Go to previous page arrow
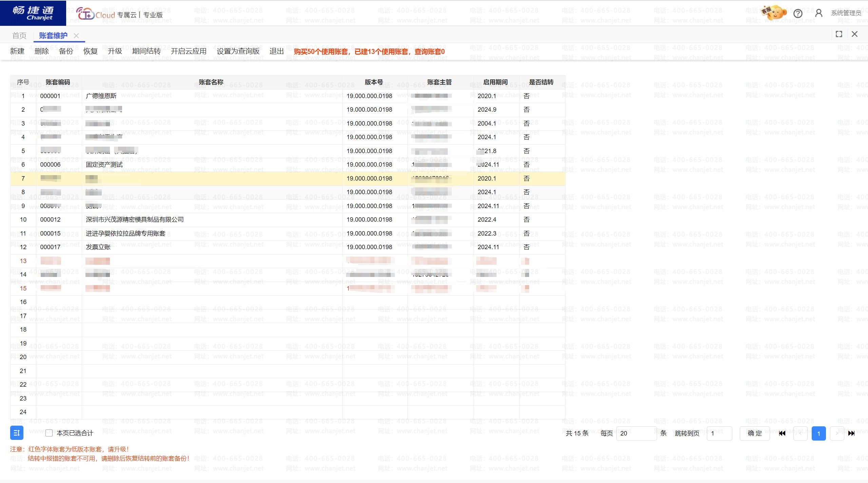 pos(800,433)
